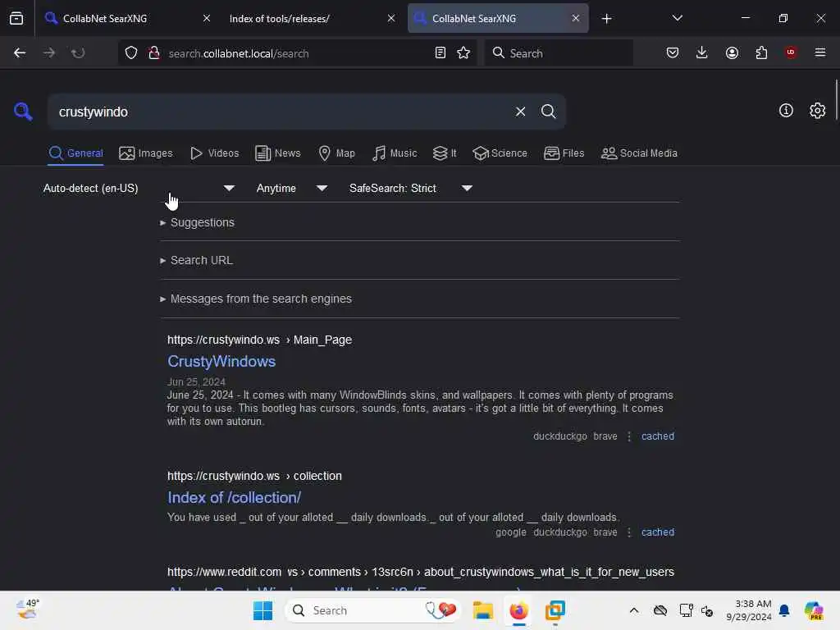This screenshot has height=630, width=840.
Task: Close the Index of tools/releases/ tab
Action: pyautogui.click(x=391, y=18)
